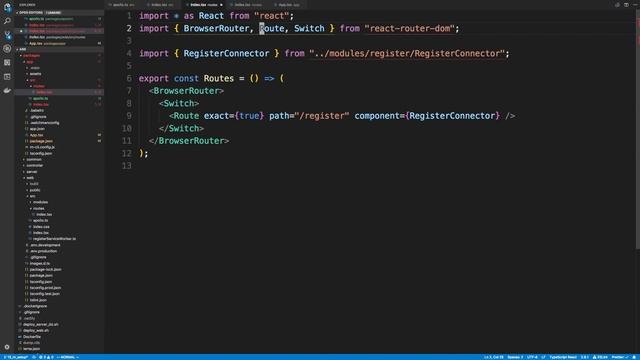The width and height of the screenshot is (640, 360).
Task: Switch to the App.tsx editor tab
Action: click(x=289, y=5)
